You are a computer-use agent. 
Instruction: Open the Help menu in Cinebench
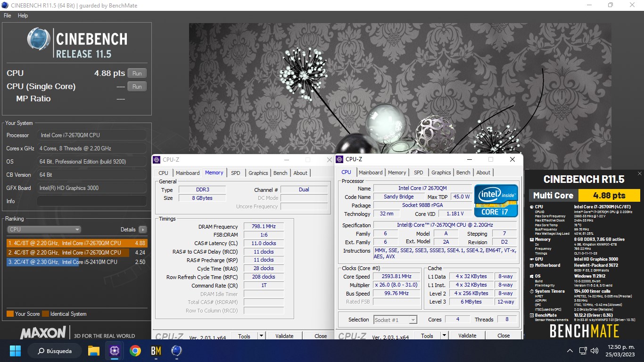[x=23, y=16]
